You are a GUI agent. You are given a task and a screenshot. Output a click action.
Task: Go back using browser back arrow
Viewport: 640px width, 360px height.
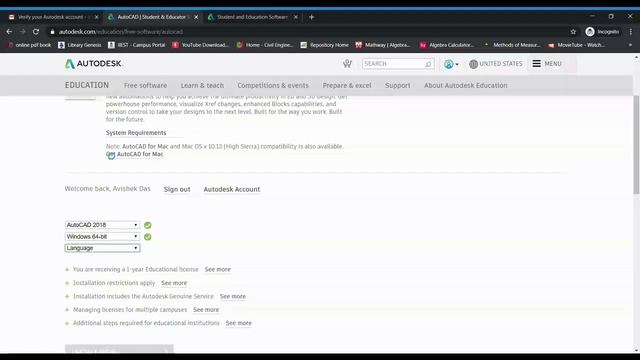click(9, 31)
